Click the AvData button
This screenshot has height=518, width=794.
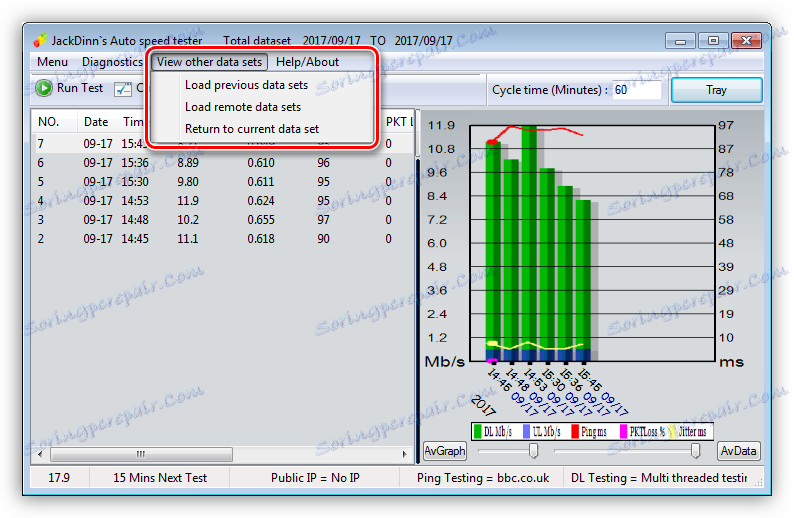tap(738, 451)
